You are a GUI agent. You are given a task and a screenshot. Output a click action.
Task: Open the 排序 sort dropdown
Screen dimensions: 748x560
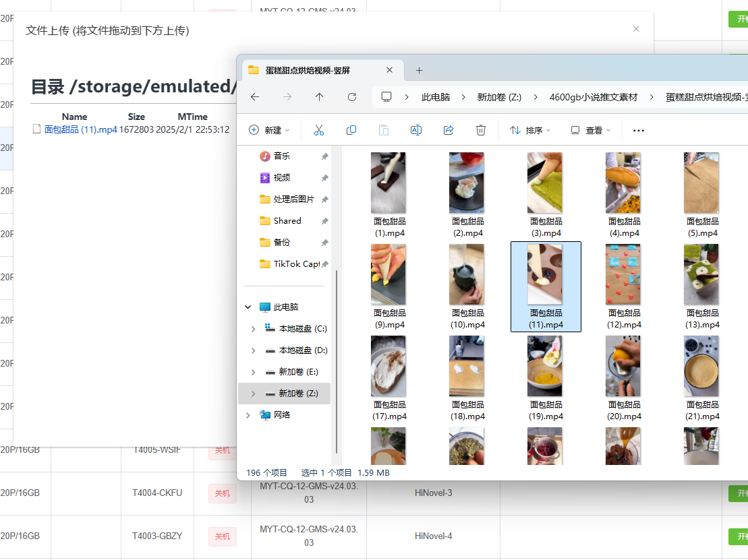(x=529, y=130)
